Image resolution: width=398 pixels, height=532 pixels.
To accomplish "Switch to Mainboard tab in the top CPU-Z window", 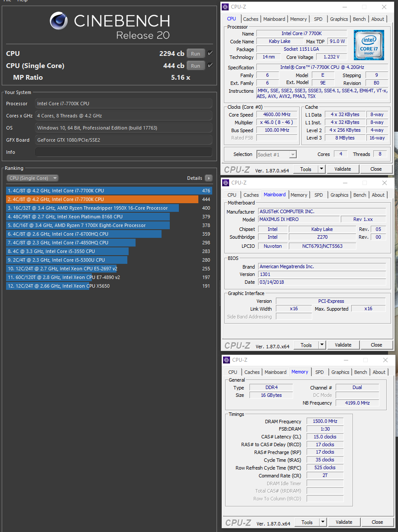I will click(274, 19).
